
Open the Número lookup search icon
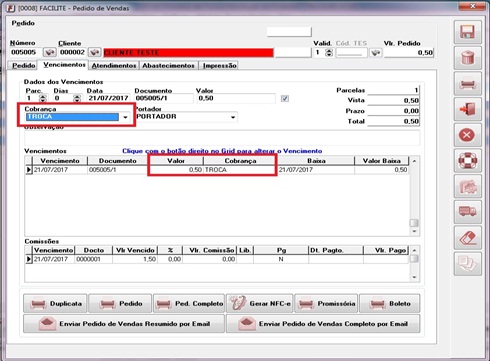click(x=50, y=52)
